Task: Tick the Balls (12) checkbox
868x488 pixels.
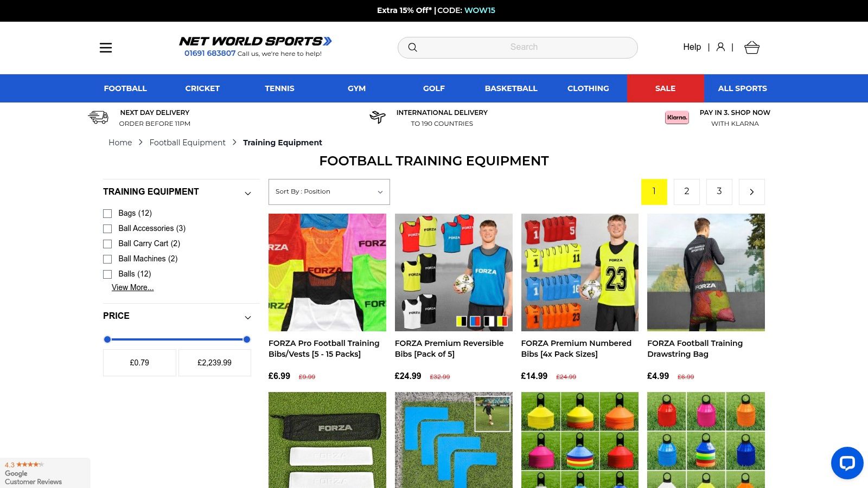Action: click(107, 274)
